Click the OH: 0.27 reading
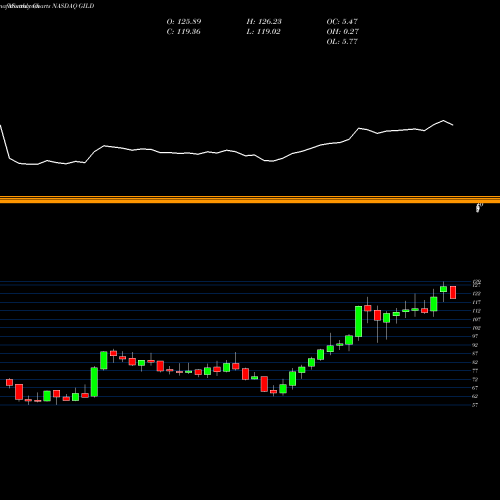The height and width of the screenshot is (500, 500). click(x=342, y=32)
